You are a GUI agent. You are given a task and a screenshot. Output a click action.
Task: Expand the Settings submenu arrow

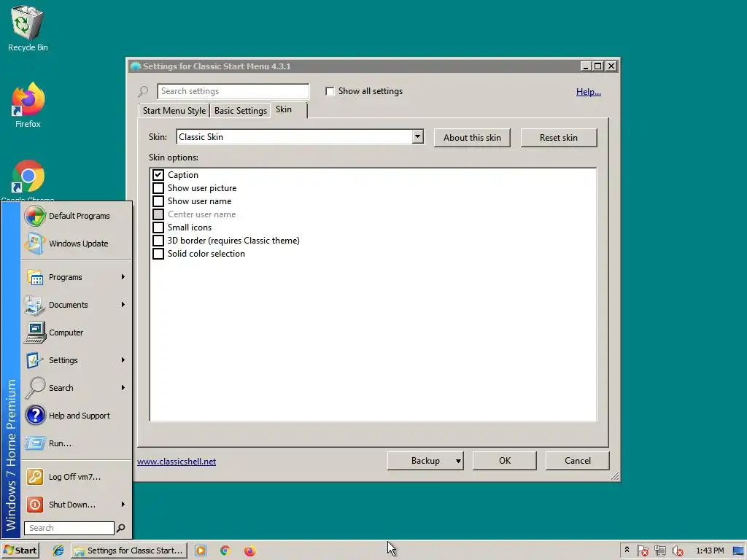click(x=123, y=360)
